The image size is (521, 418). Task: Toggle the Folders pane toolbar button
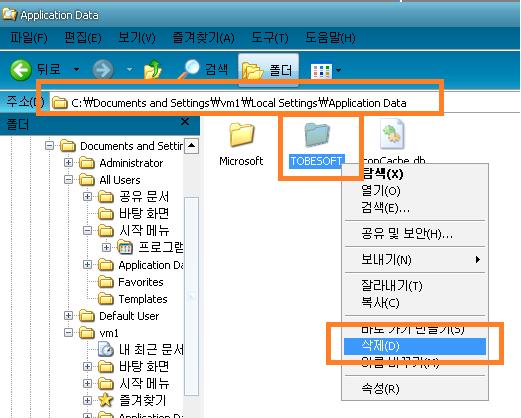(268, 70)
